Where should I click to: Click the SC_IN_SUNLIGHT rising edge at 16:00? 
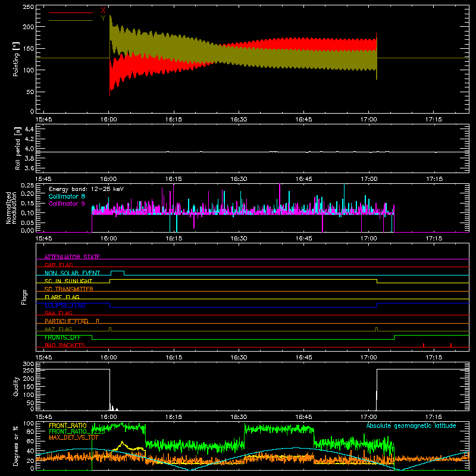pyautogui.click(x=109, y=281)
